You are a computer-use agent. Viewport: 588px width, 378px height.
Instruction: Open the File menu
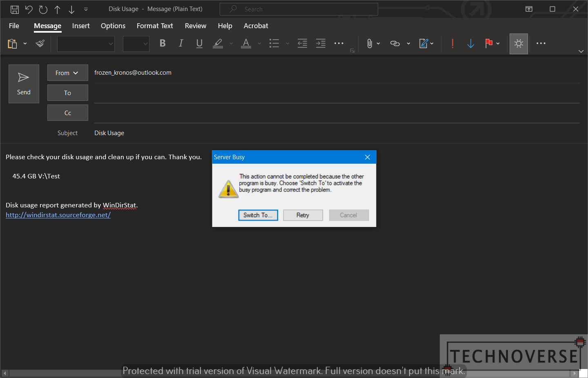[x=14, y=26]
